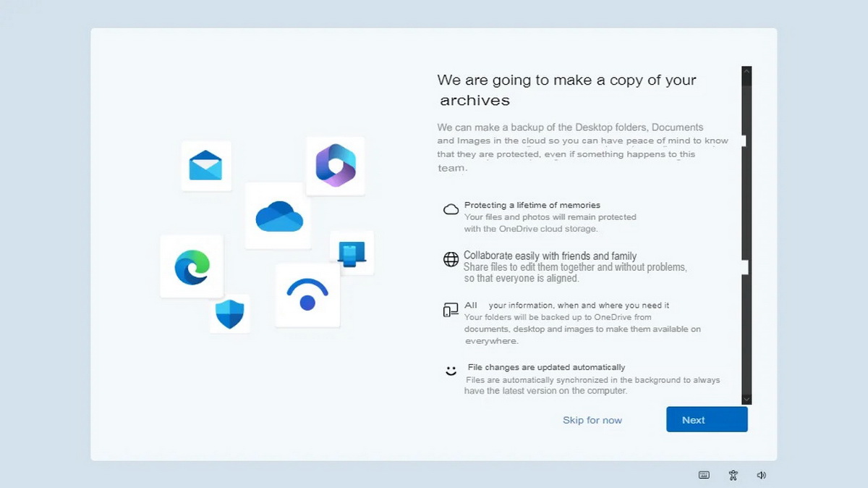868x488 pixels.
Task: Click the Mail envelope icon tile
Action: (x=205, y=166)
